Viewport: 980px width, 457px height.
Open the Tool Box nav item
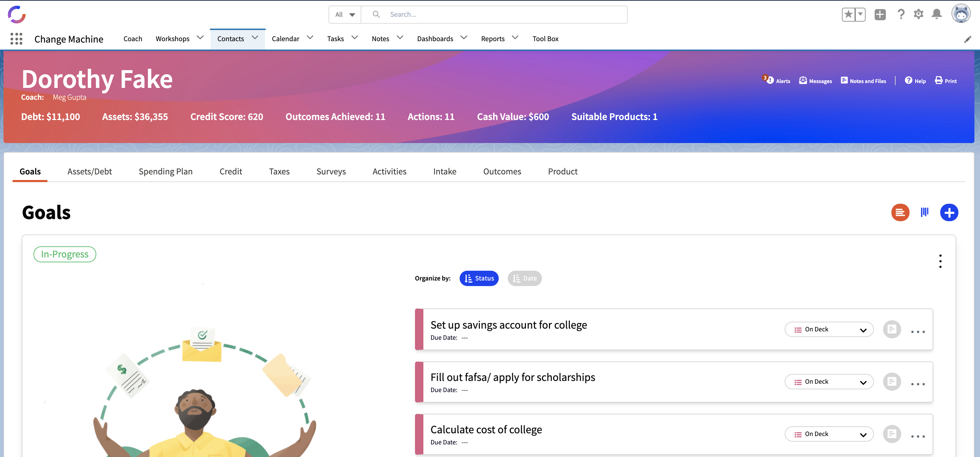545,39
